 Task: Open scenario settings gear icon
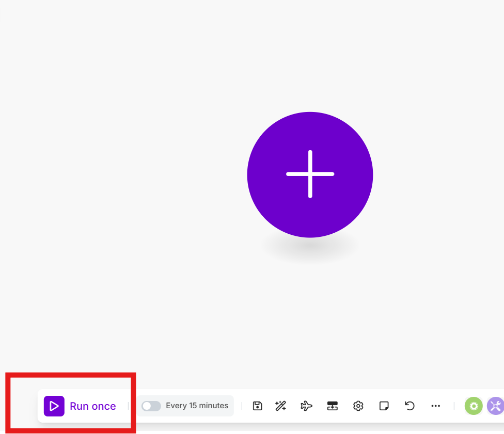[x=358, y=406]
